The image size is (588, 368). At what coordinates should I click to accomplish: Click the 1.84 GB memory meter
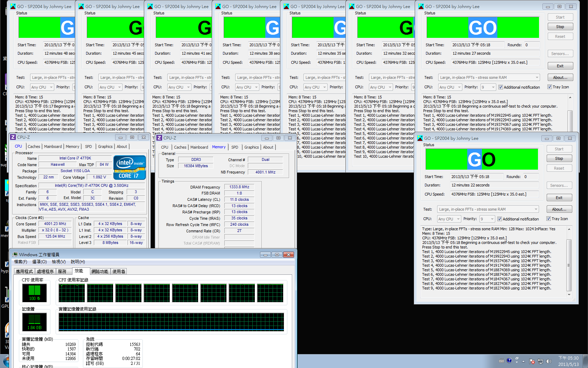click(x=34, y=322)
